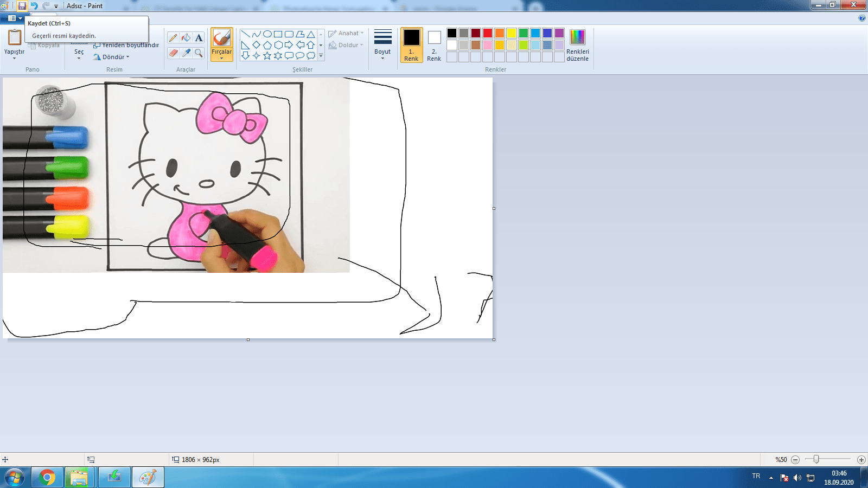Choose the Right arrow shape
The width and height of the screenshot is (868, 488).
(x=289, y=45)
